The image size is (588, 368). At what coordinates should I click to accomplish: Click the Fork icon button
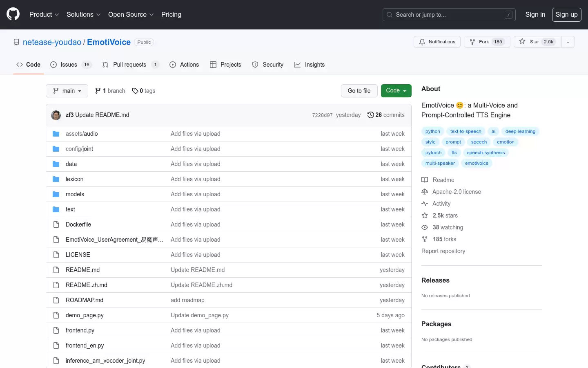(x=472, y=42)
